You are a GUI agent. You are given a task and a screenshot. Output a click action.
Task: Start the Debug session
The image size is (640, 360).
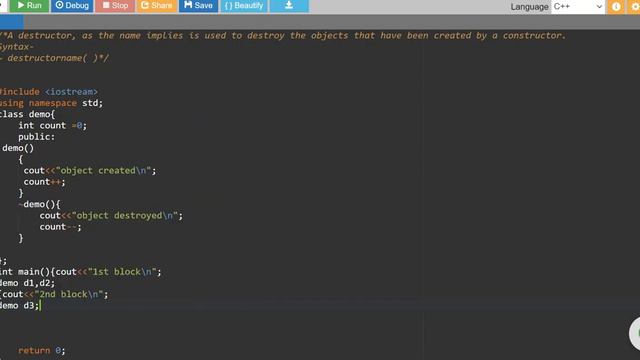point(72,6)
